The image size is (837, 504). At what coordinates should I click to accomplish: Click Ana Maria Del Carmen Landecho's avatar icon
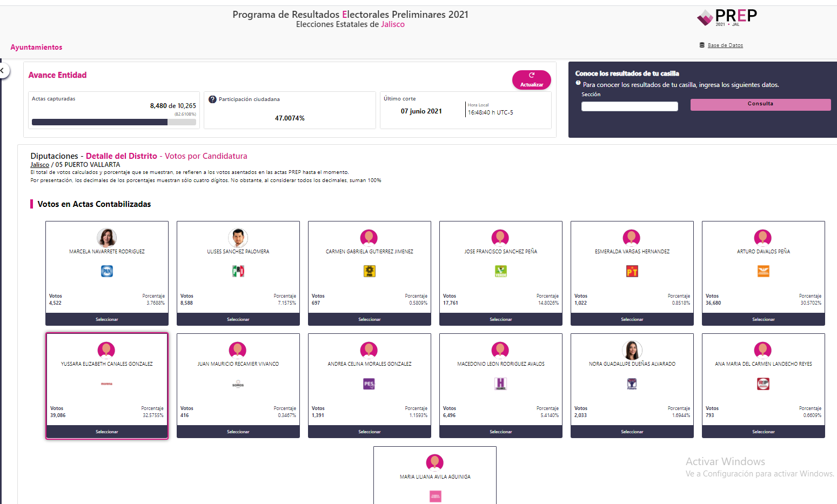763,350
